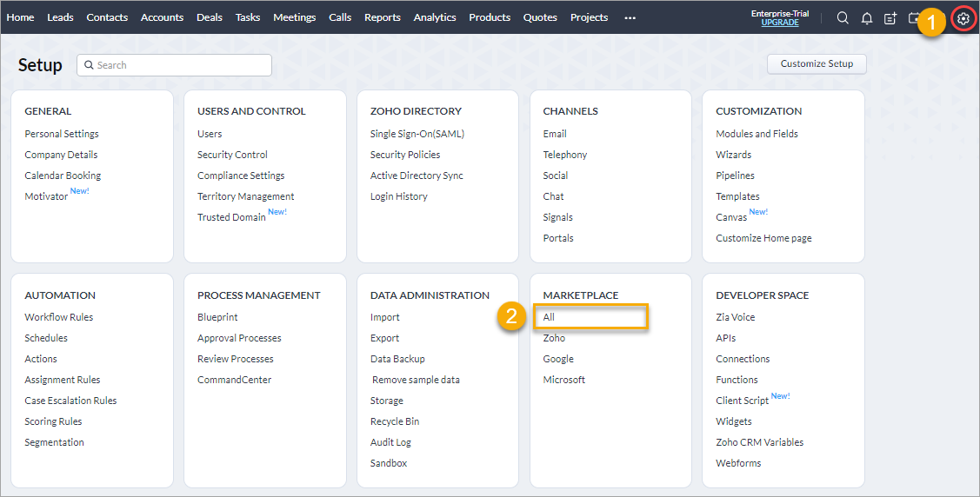Open the Motivator setting
The image size is (980, 497).
point(46,196)
